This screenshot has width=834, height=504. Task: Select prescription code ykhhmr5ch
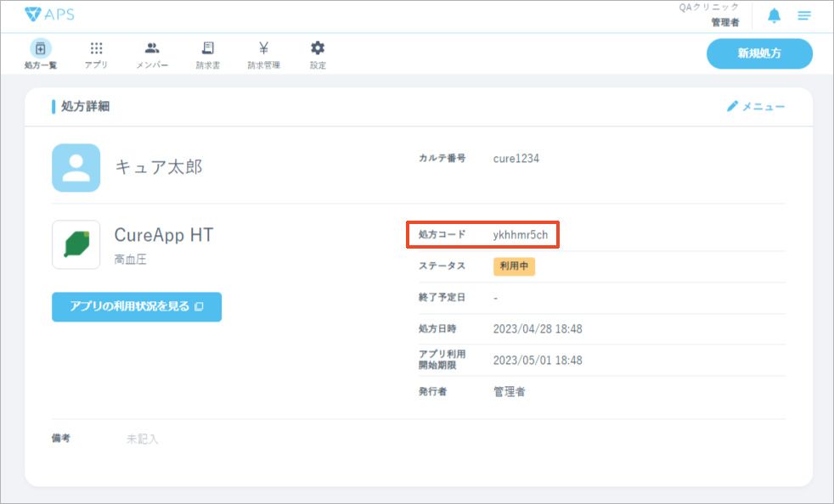tap(520, 235)
